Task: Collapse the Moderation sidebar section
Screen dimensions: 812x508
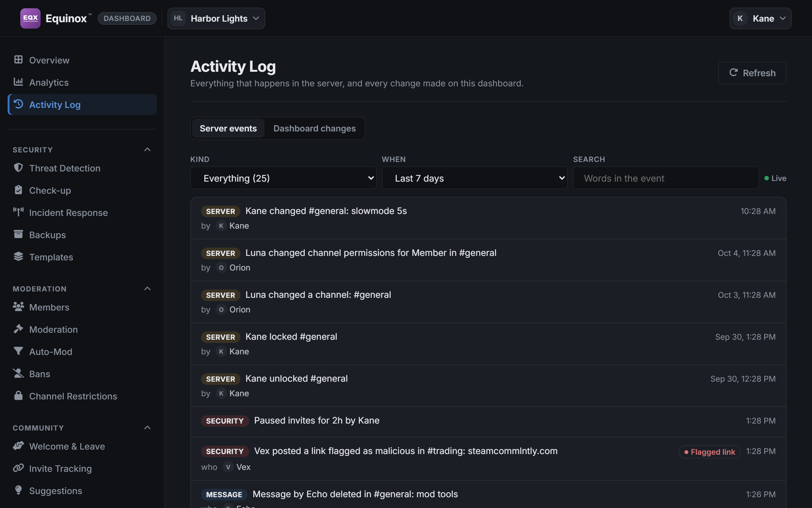Action: (147, 289)
